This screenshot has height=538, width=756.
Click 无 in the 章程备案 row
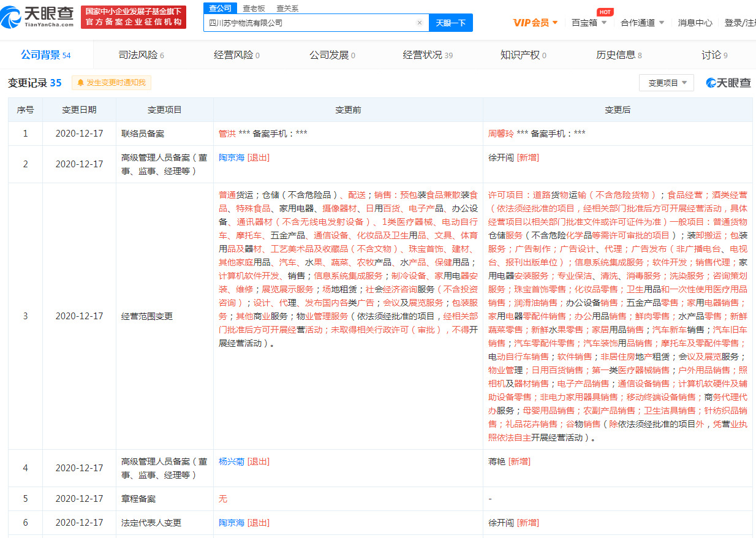223,499
